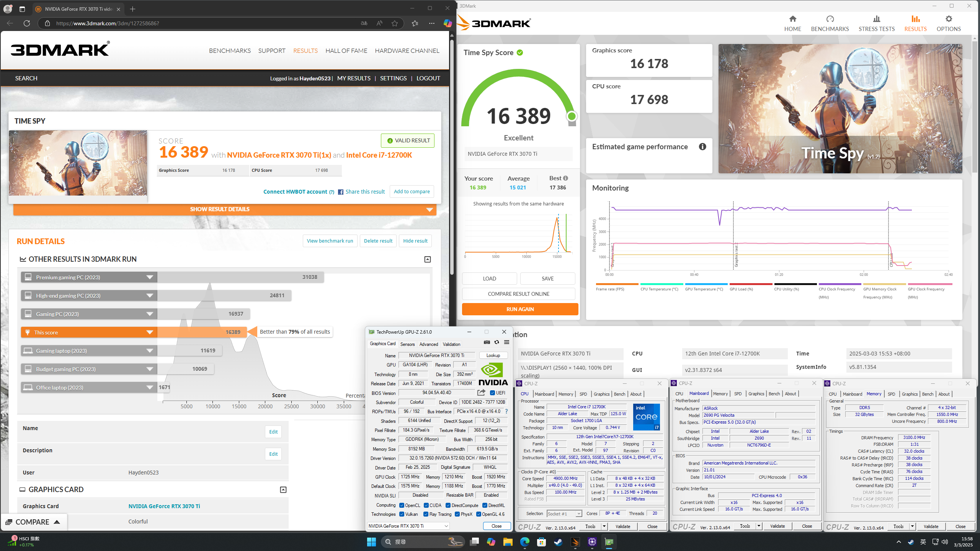Expand Gaming PC (2023) row
The image size is (980, 551).
pos(150,314)
